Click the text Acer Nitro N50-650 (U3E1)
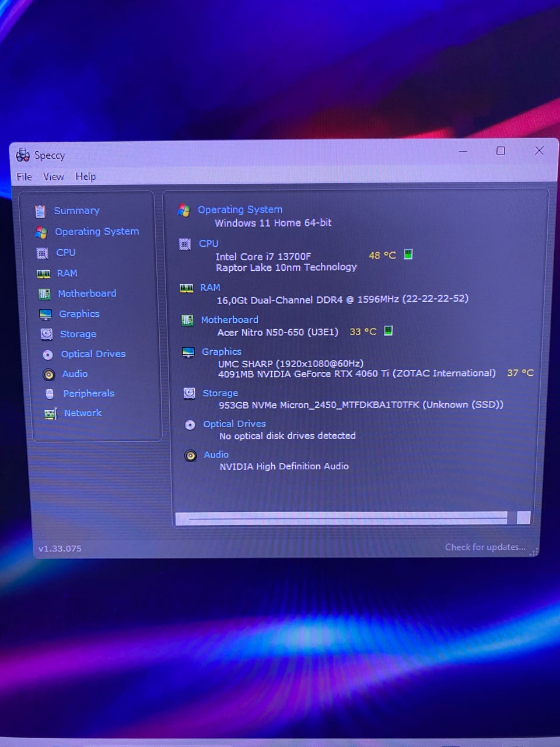 pyautogui.click(x=278, y=331)
